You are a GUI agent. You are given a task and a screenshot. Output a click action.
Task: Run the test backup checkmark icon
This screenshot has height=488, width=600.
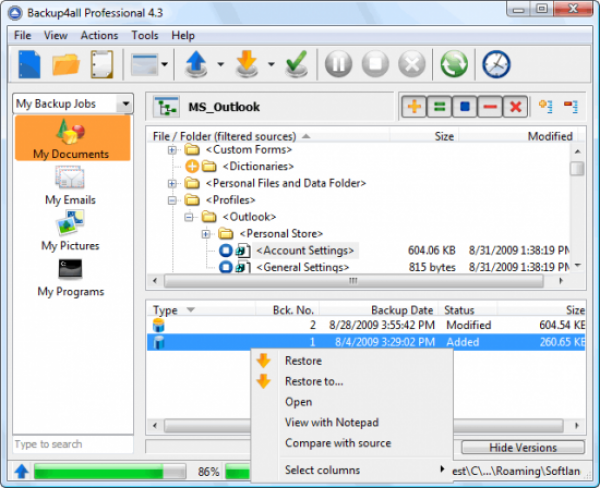[296, 66]
